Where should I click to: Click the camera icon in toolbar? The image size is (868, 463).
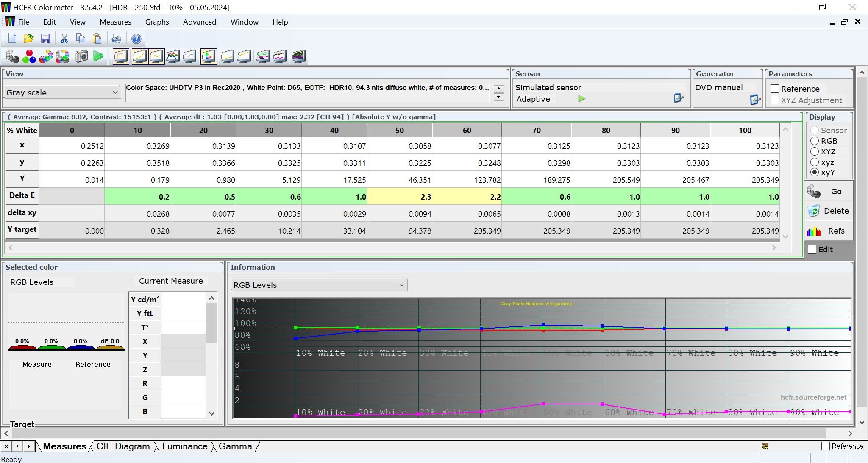[81, 56]
